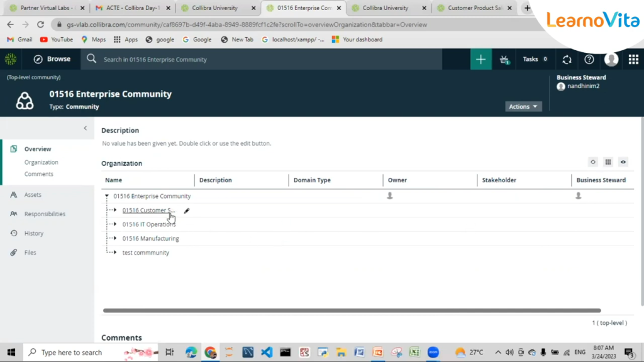Collapse the left sidebar with the chevron
Image resolution: width=644 pixels, height=362 pixels.
[x=85, y=128]
